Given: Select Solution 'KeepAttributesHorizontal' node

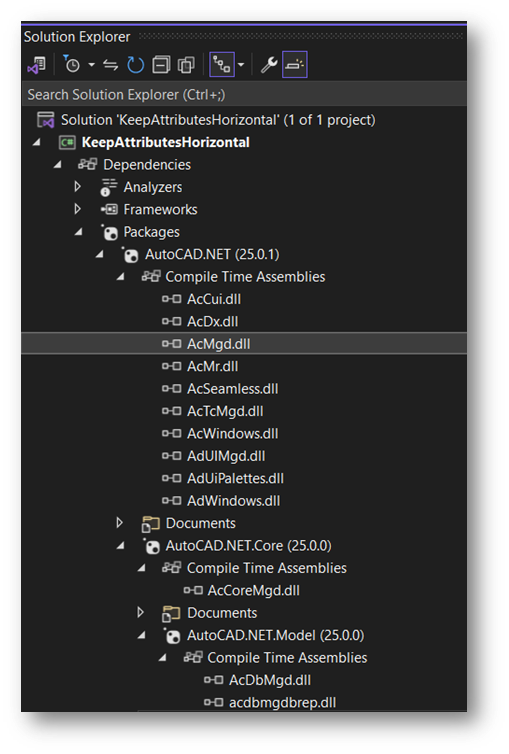Looking at the screenshot, I should [x=218, y=120].
